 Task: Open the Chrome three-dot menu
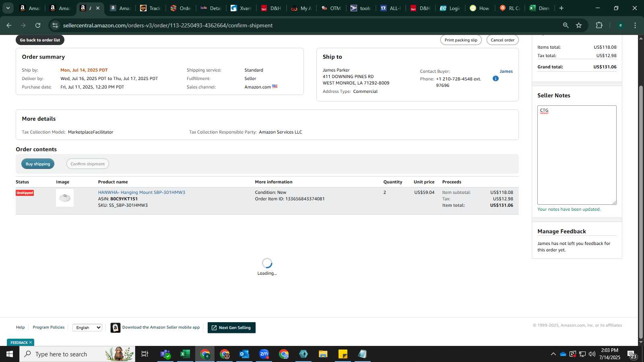coord(635,25)
